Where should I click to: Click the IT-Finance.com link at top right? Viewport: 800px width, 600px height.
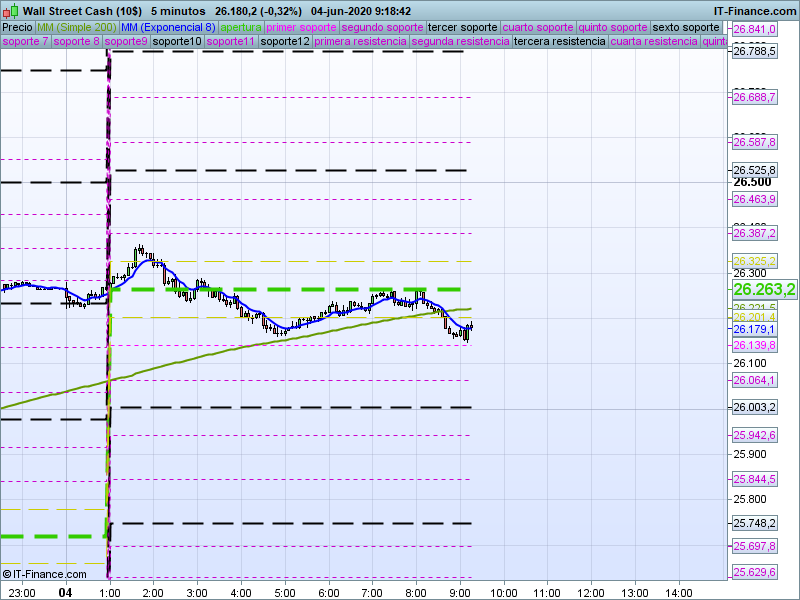(x=755, y=11)
